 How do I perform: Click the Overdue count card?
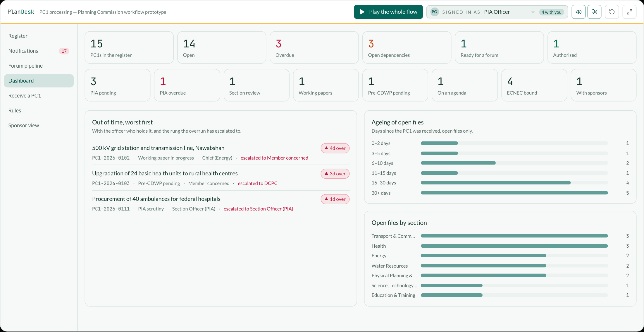(314, 47)
